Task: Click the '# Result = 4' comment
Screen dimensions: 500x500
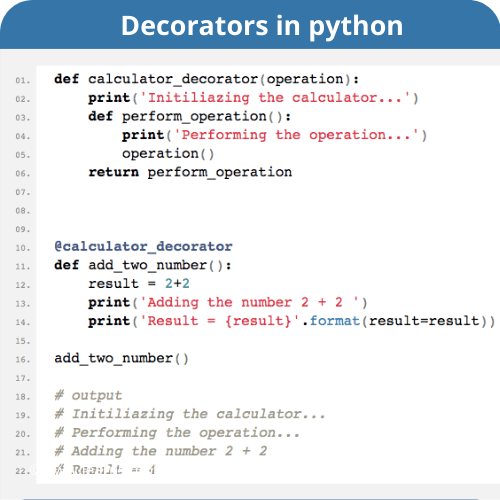Action: 105,470
